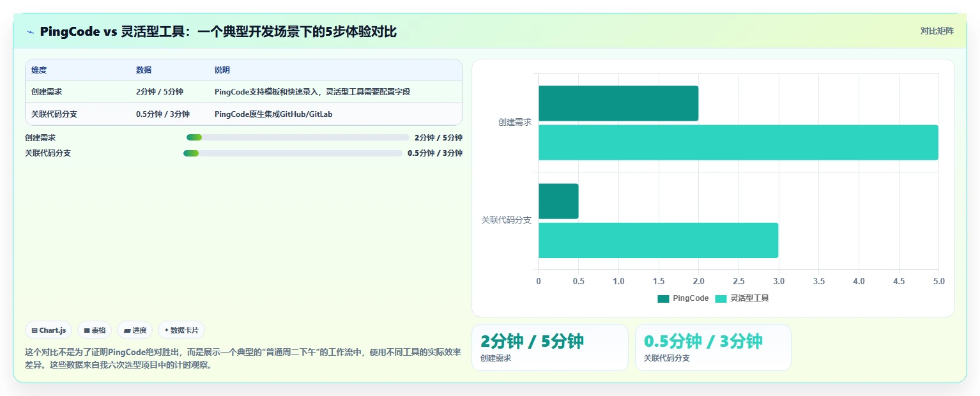
Task: Click the 0.5分钟 / 3分钟 data card
Action: [713, 347]
